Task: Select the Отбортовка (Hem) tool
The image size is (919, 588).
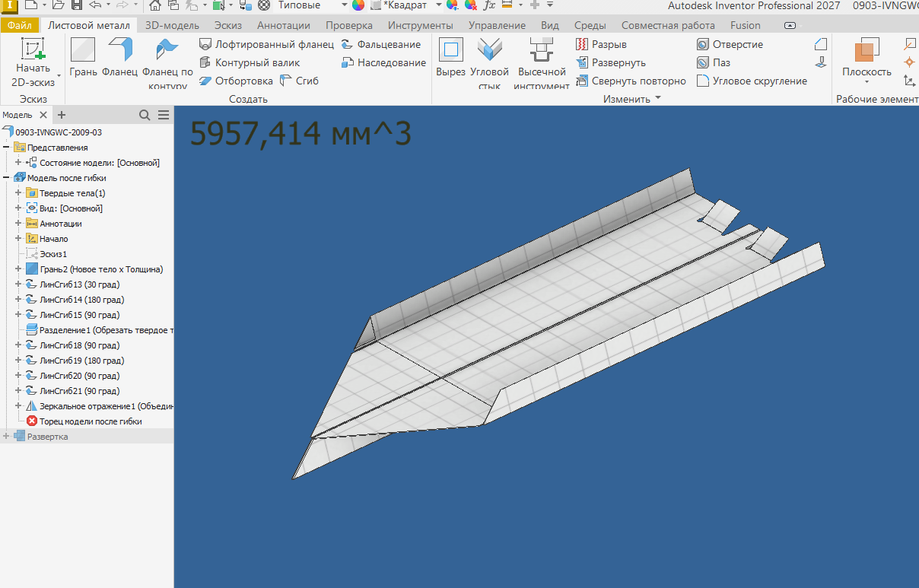Action: pyautogui.click(x=236, y=81)
